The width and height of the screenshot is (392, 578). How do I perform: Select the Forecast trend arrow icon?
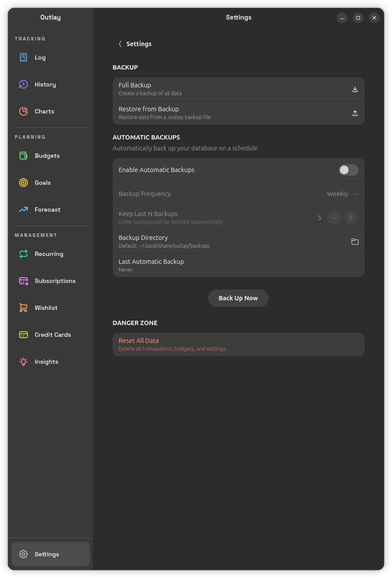tap(23, 209)
